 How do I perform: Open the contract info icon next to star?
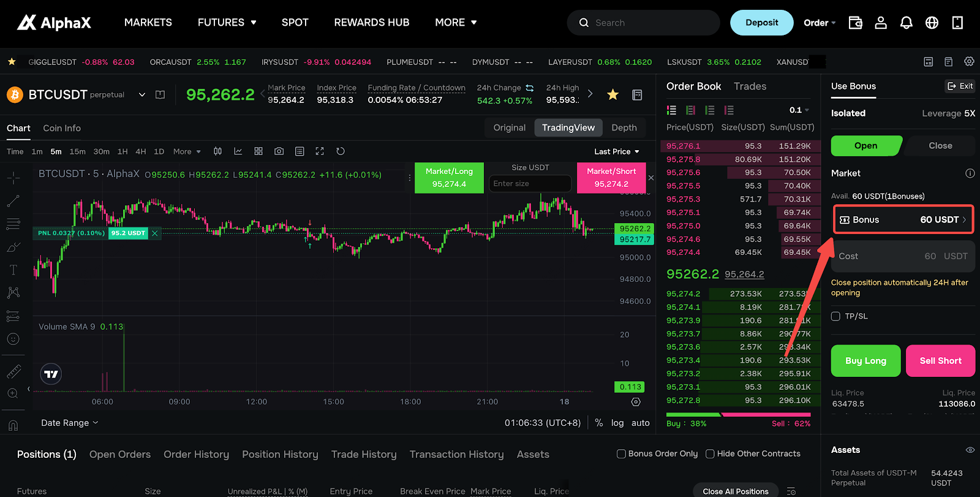click(637, 95)
